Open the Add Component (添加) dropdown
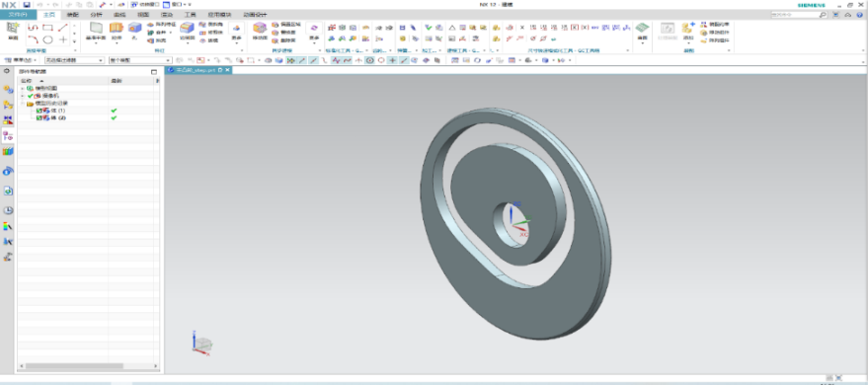 [688, 42]
